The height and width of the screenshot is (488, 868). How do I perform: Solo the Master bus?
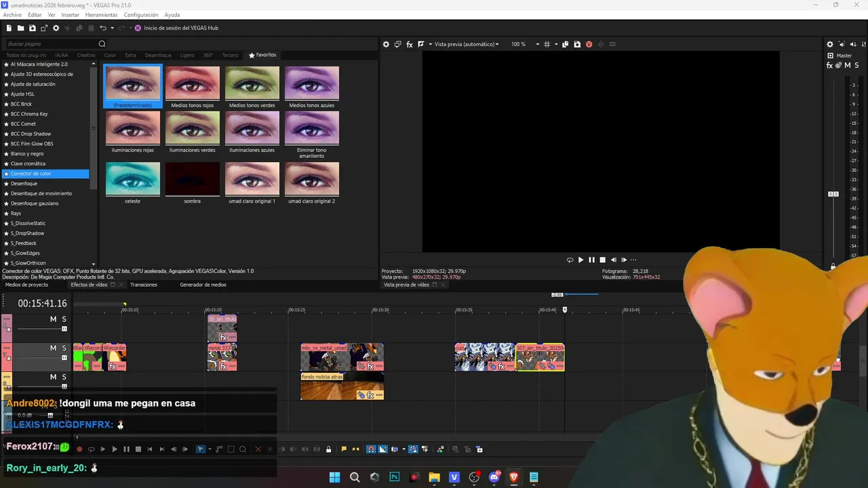pos(856,65)
